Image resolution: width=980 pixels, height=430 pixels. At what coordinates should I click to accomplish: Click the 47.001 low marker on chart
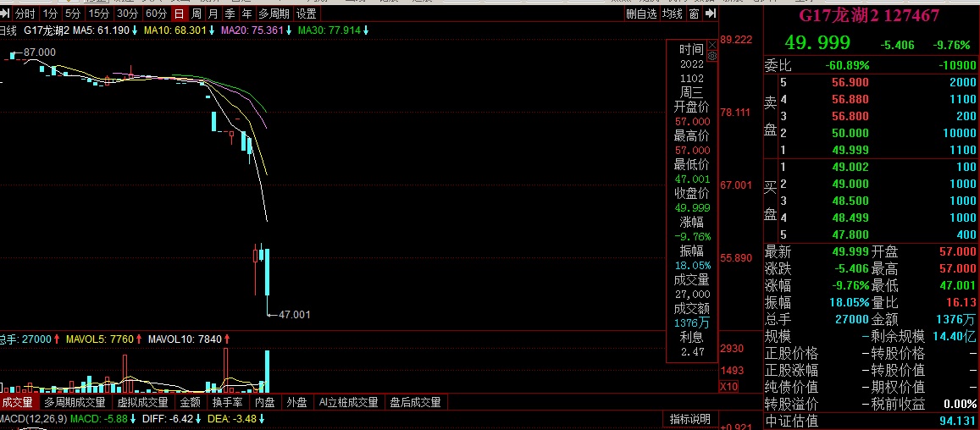pyautogui.click(x=295, y=314)
